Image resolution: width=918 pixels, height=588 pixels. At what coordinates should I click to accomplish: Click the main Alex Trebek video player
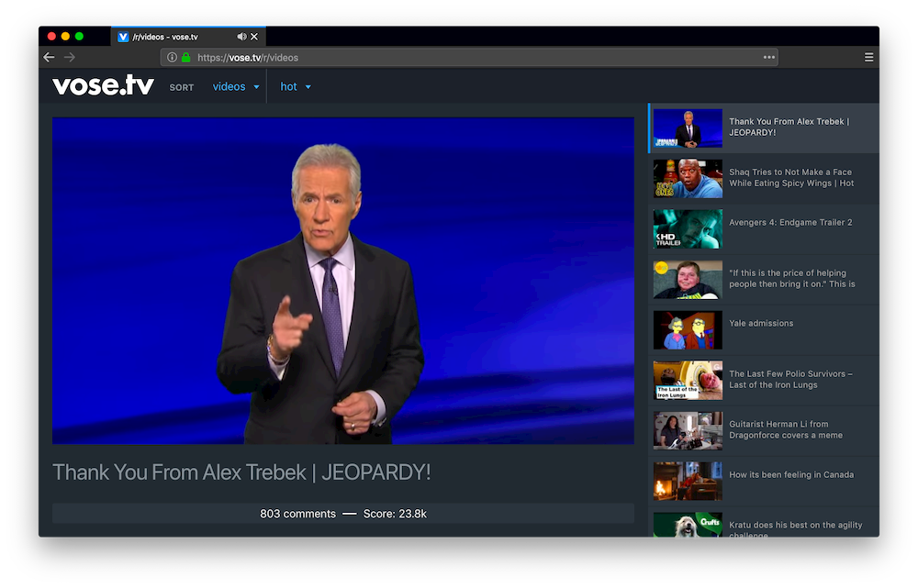pyautogui.click(x=343, y=281)
